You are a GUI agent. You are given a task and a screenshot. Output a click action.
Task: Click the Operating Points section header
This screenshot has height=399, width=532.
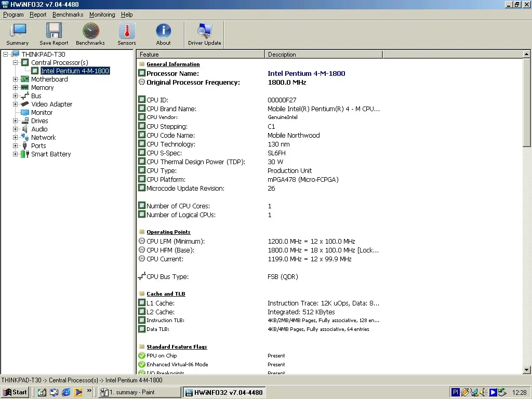168,232
